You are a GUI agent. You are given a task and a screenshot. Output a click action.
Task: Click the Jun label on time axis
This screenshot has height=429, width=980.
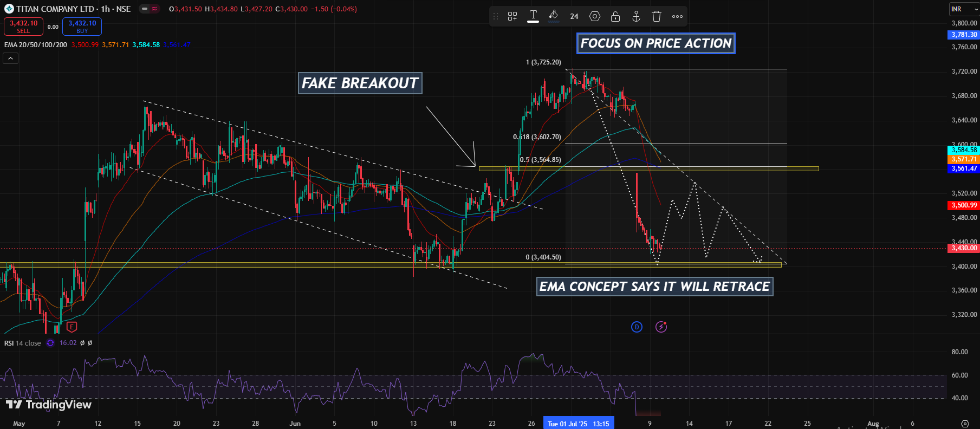tap(295, 424)
